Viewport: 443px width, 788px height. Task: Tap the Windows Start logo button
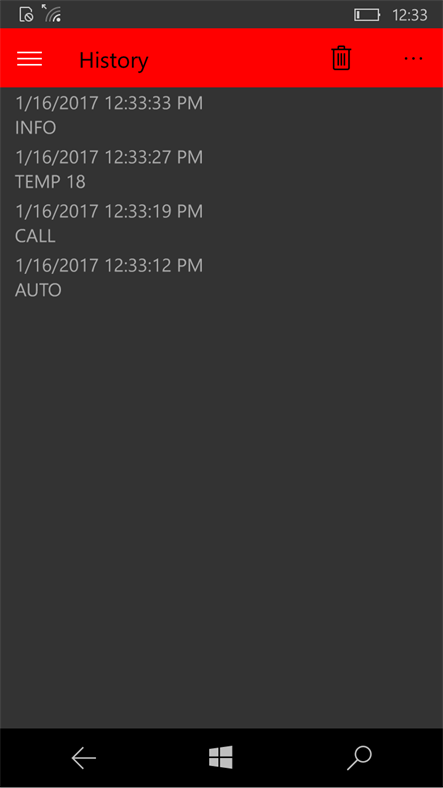tap(220, 757)
